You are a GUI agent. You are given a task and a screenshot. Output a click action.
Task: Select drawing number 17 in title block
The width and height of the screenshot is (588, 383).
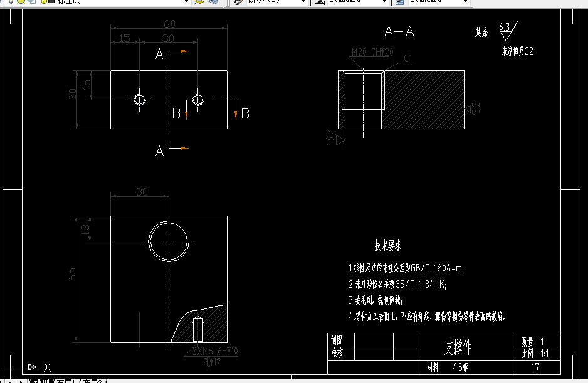pos(535,367)
